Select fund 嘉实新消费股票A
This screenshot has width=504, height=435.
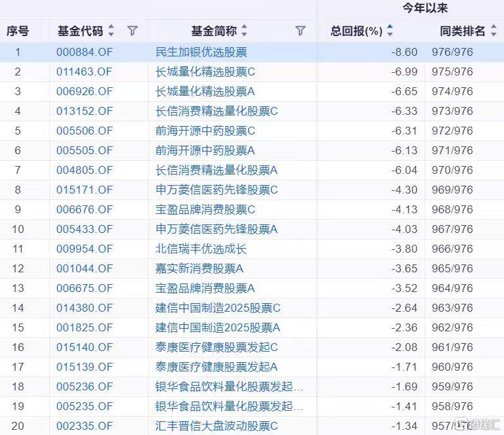pyautogui.click(x=199, y=269)
